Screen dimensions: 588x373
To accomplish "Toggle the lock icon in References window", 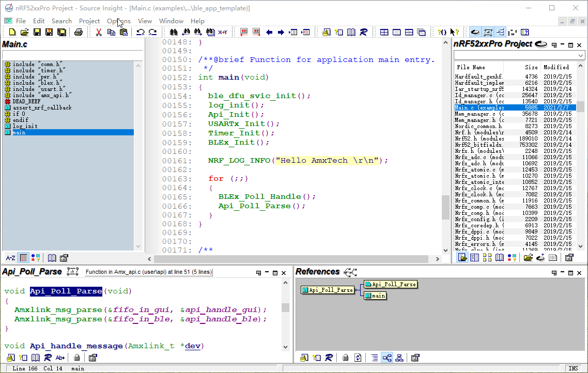I will click(345, 358).
